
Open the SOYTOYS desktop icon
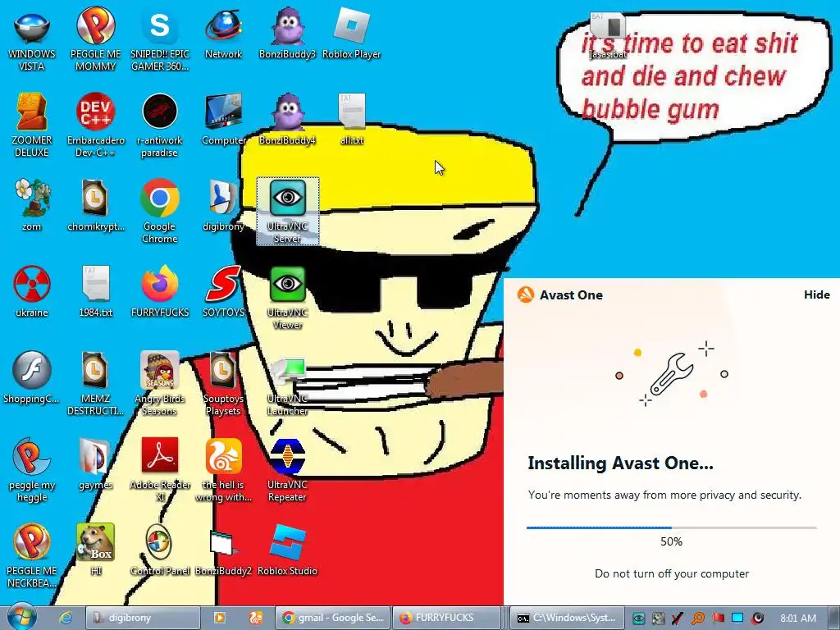tap(223, 292)
